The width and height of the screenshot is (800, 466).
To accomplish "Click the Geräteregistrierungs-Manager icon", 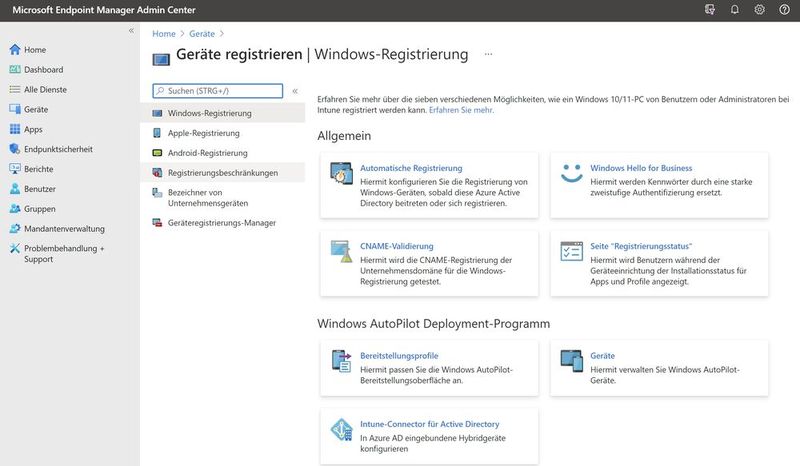I will click(x=157, y=223).
